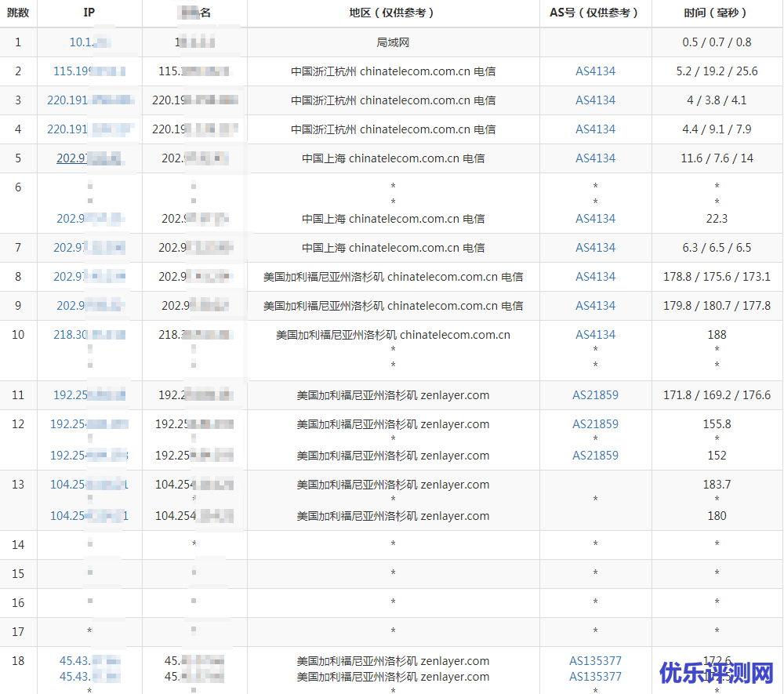Click the 115.19 IP address in hop 2
The height and width of the screenshot is (694, 784).
[x=89, y=71]
